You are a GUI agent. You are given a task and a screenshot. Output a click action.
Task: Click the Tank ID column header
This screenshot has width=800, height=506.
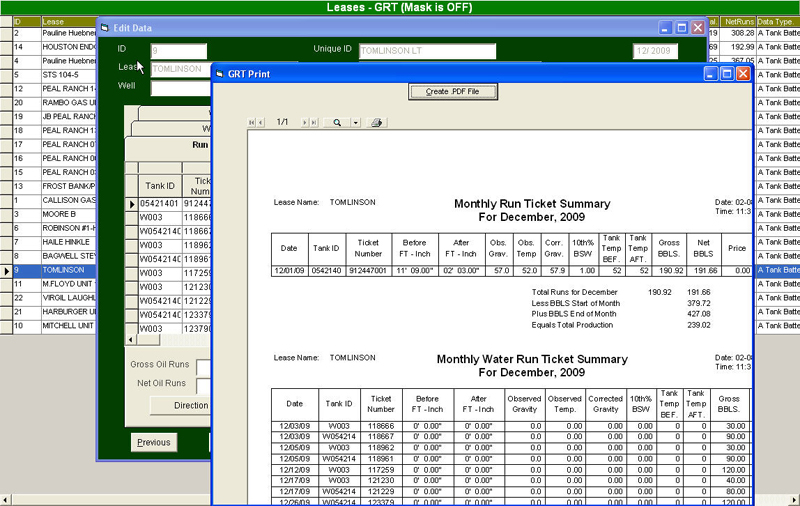pyautogui.click(x=160, y=186)
